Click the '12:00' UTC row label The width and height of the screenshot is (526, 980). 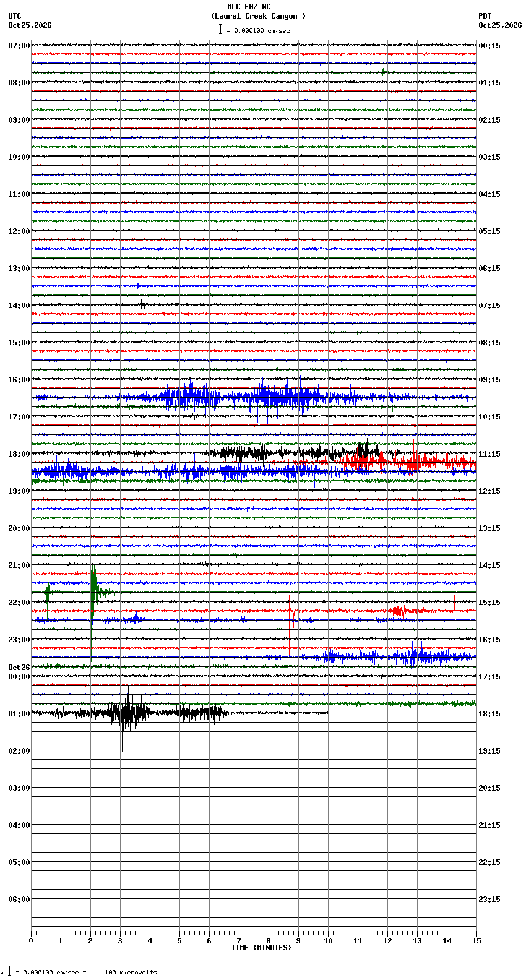(x=19, y=231)
